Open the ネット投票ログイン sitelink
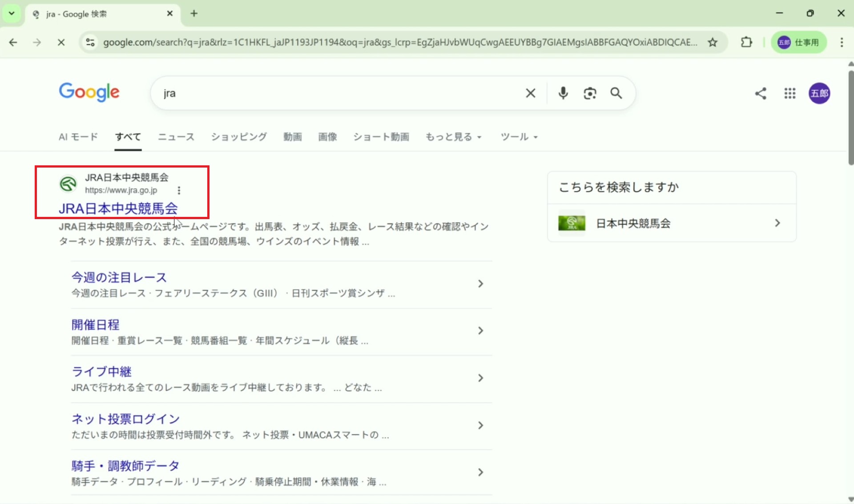Image resolution: width=854 pixels, height=504 pixels. click(x=126, y=419)
